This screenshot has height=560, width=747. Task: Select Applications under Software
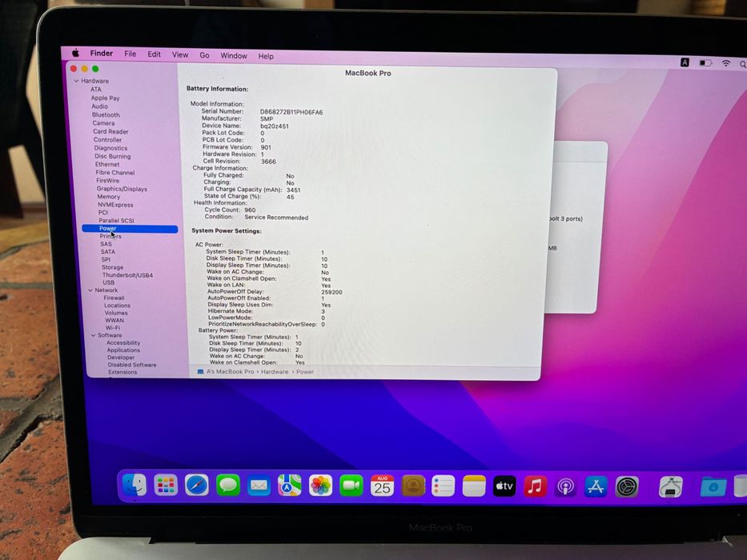point(123,350)
